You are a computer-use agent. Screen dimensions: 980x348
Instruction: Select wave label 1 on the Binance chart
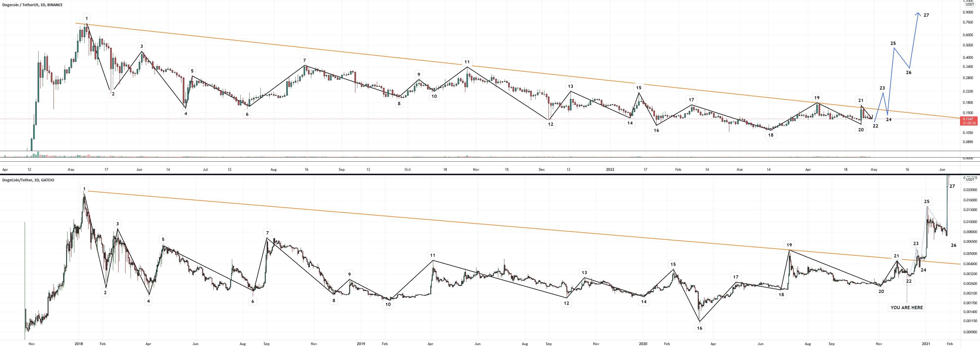coord(87,18)
